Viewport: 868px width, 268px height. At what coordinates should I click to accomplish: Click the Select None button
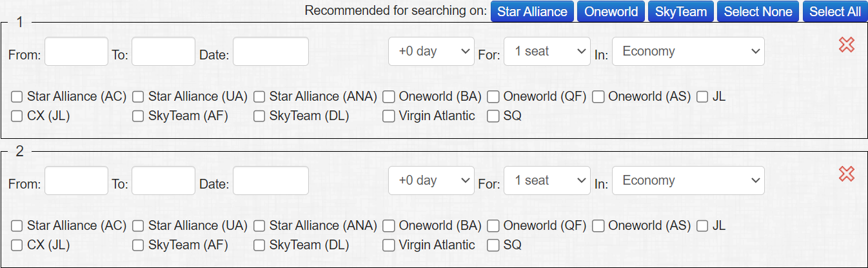(758, 12)
